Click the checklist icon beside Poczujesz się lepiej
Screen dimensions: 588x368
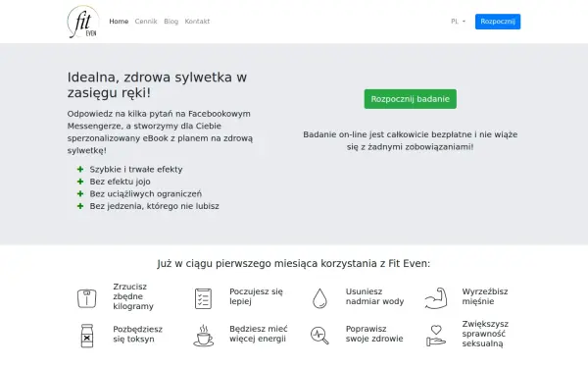(x=203, y=298)
